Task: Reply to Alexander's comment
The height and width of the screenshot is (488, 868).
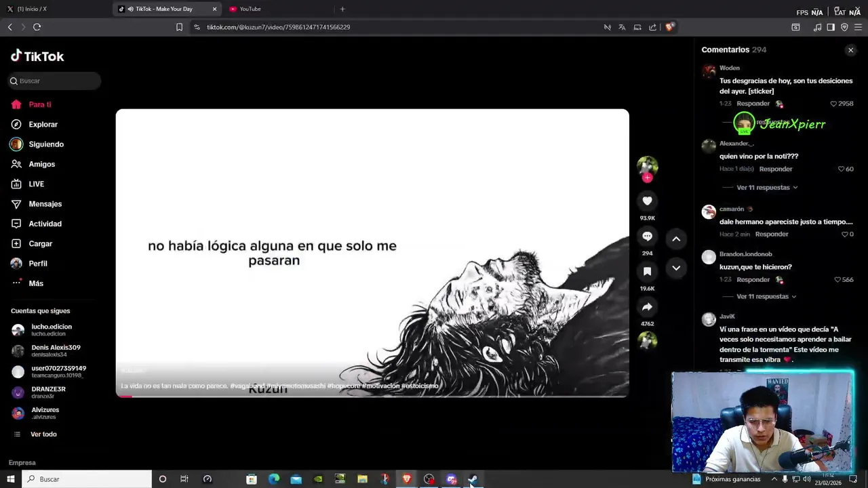Action: pos(776,169)
